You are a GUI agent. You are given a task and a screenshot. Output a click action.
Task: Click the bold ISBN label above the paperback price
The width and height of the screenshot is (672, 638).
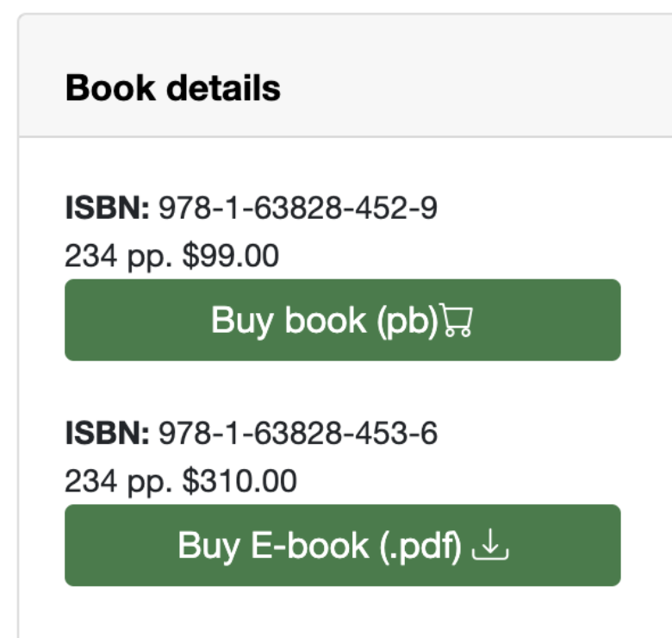pos(108,209)
